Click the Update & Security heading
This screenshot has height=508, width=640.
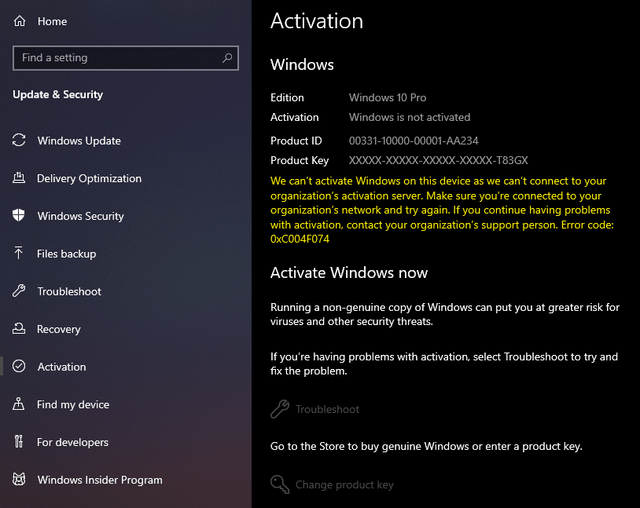click(58, 95)
